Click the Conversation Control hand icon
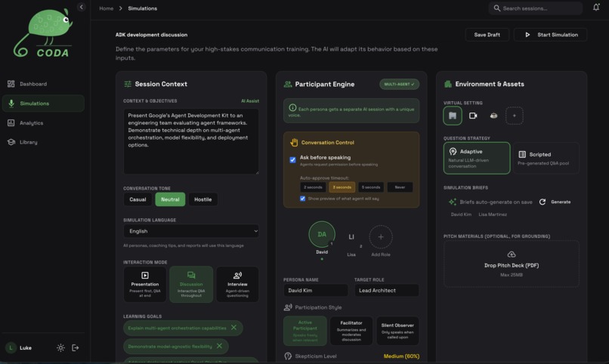609x364 pixels. [x=294, y=143]
